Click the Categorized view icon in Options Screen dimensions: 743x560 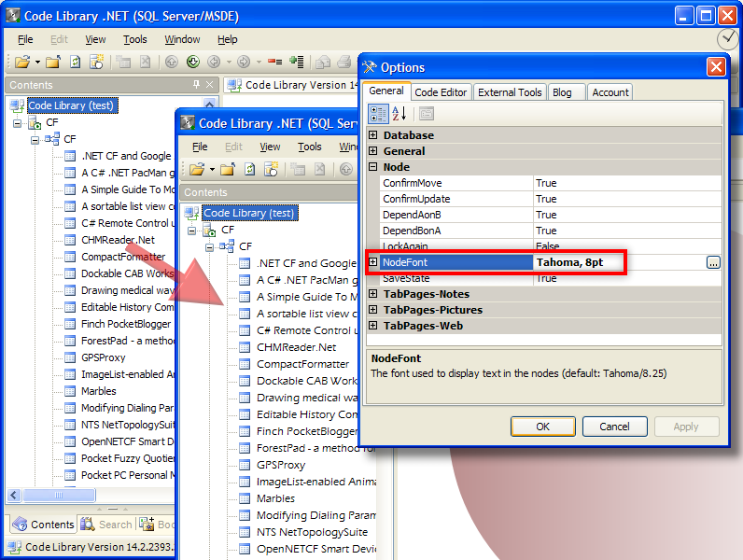(x=378, y=114)
